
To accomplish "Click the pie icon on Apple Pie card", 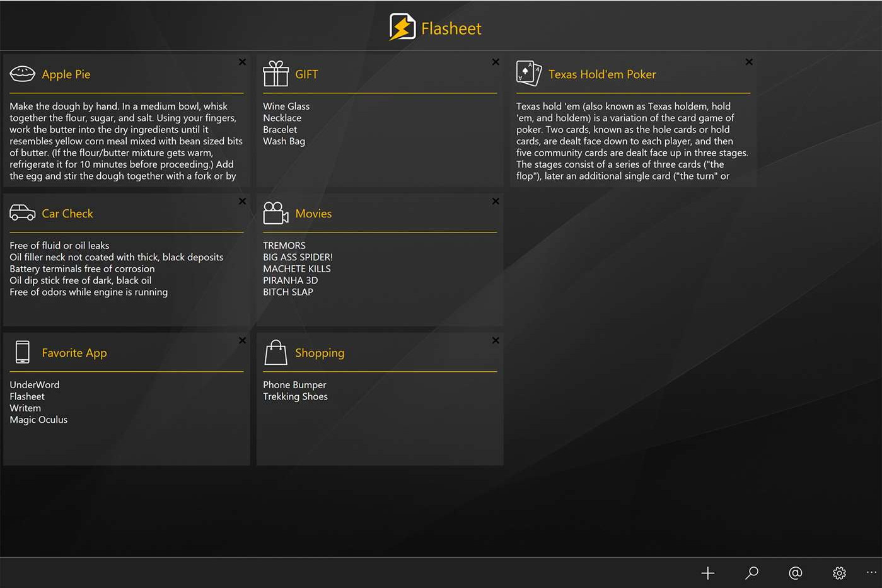I will pyautogui.click(x=23, y=73).
